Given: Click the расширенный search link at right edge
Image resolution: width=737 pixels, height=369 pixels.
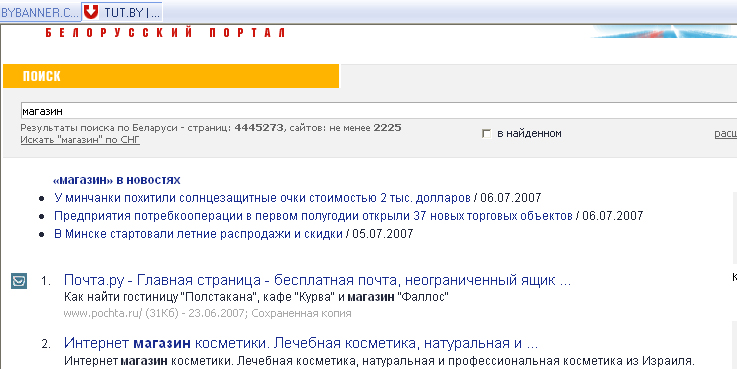Looking at the screenshot, I should click(726, 134).
